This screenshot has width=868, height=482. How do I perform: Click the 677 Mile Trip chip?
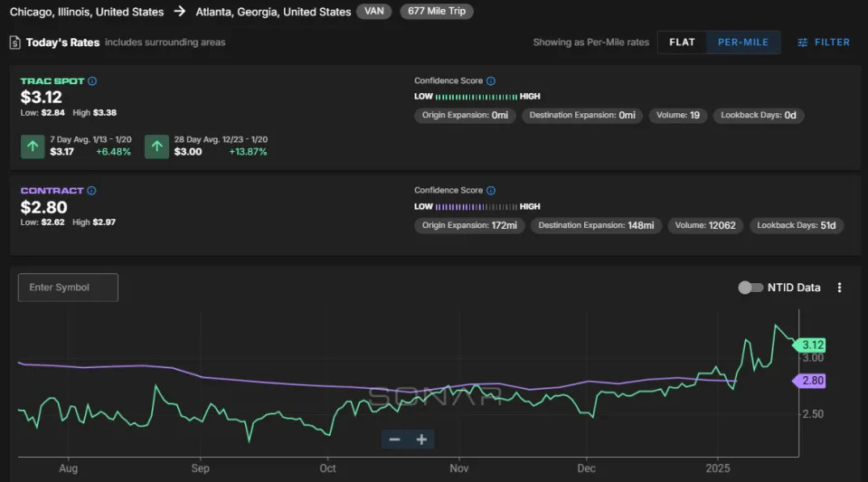click(437, 11)
